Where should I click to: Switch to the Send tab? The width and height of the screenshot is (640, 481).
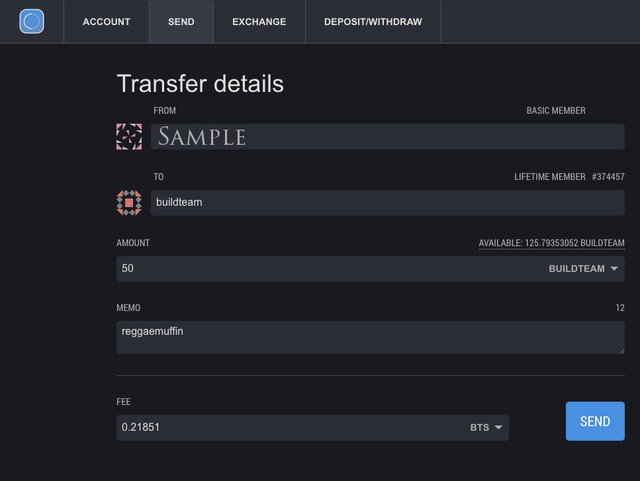click(181, 22)
